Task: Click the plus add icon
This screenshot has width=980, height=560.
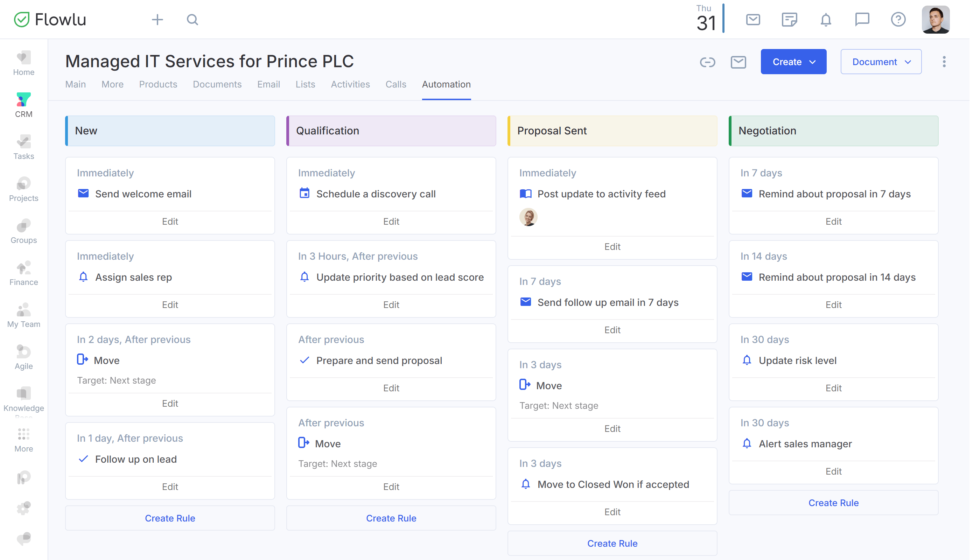Action: pyautogui.click(x=157, y=20)
